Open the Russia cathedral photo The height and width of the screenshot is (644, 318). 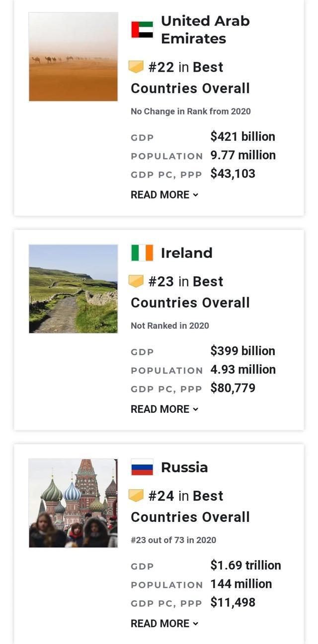pos(74,503)
